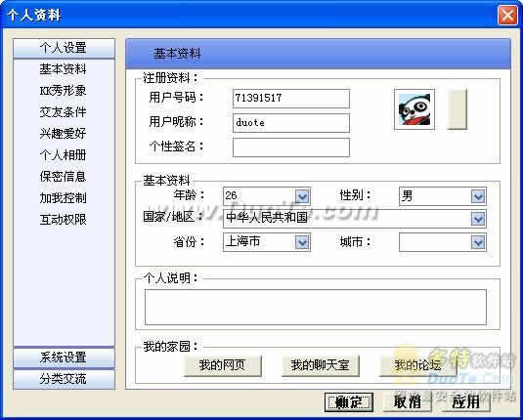The width and height of the screenshot is (523, 420).
Task: Open the 年龄 age dropdown
Action: pyautogui.click(x=302, y=196)
